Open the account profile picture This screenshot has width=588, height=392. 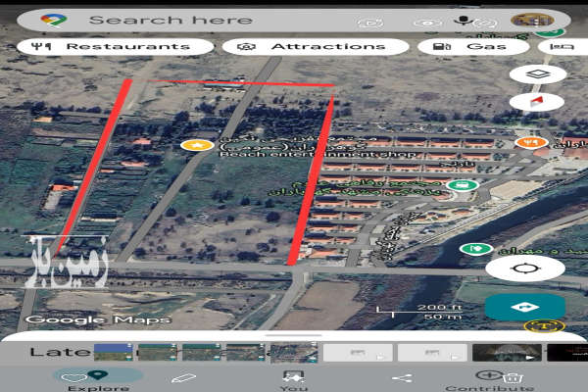(x=532, y=21)
